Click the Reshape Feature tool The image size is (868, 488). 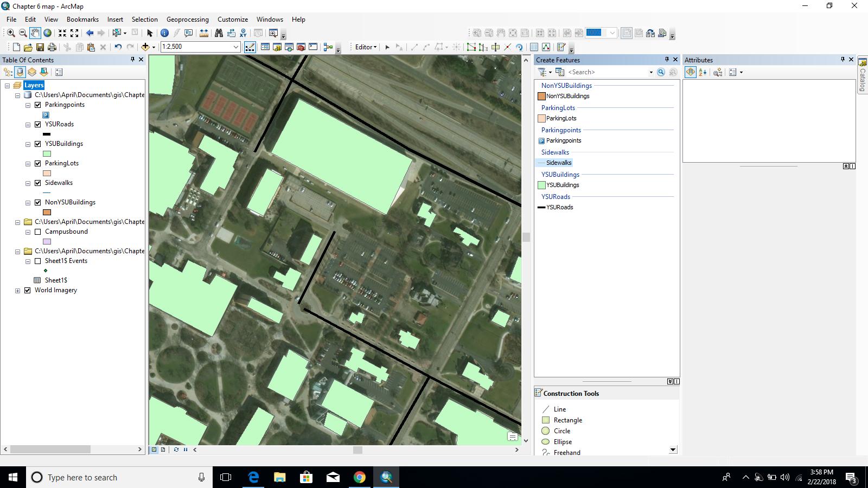(x=483, y=47)
